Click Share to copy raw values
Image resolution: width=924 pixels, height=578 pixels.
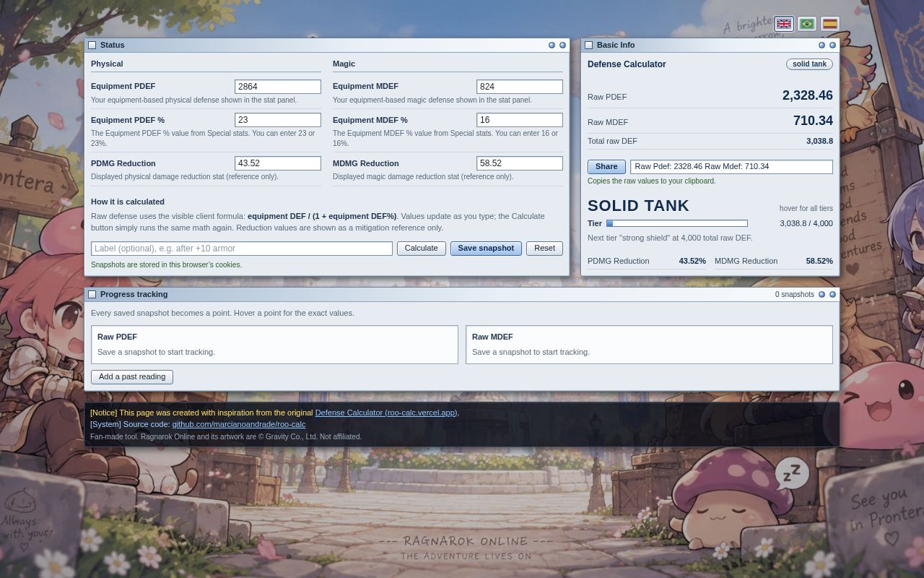[x=606, y=167]
